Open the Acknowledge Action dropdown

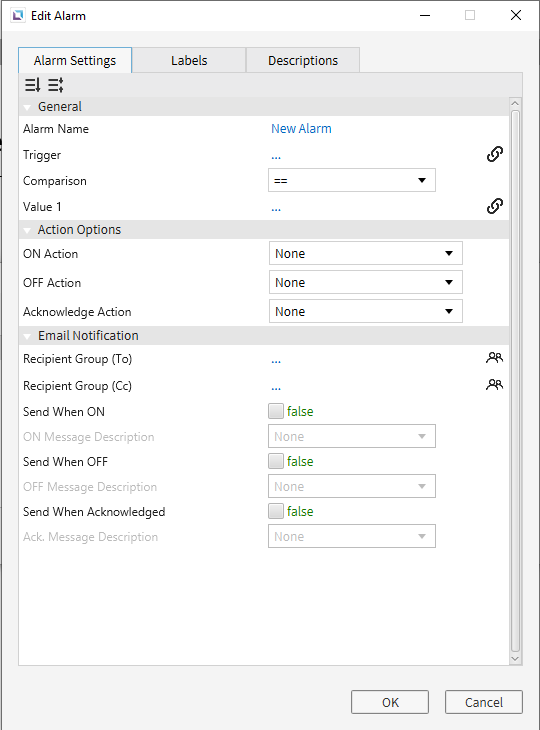coord(365,311)
